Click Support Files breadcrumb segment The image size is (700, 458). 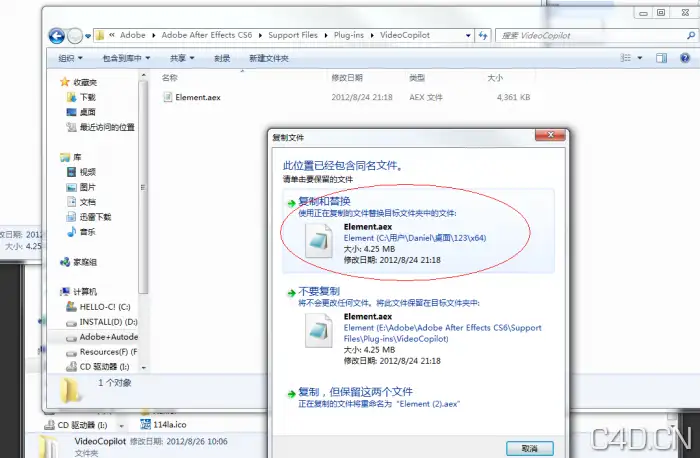[293, 35]
